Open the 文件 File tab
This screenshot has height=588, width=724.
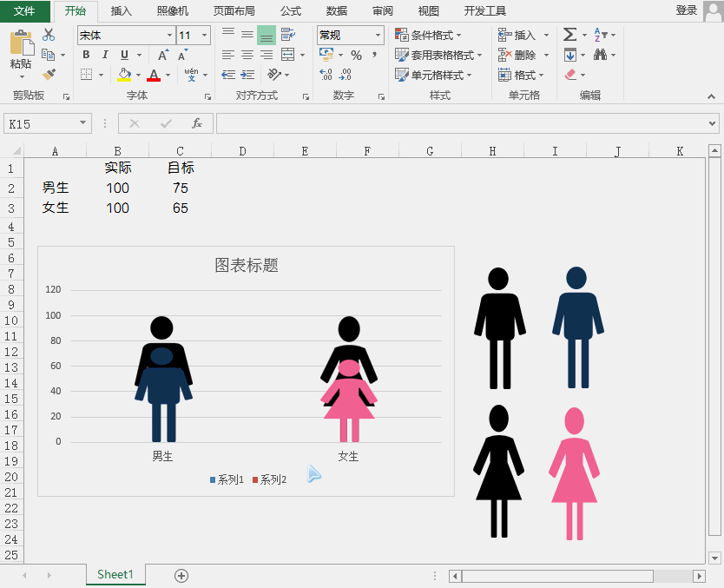pyautogui.click(x=25, y=11)
